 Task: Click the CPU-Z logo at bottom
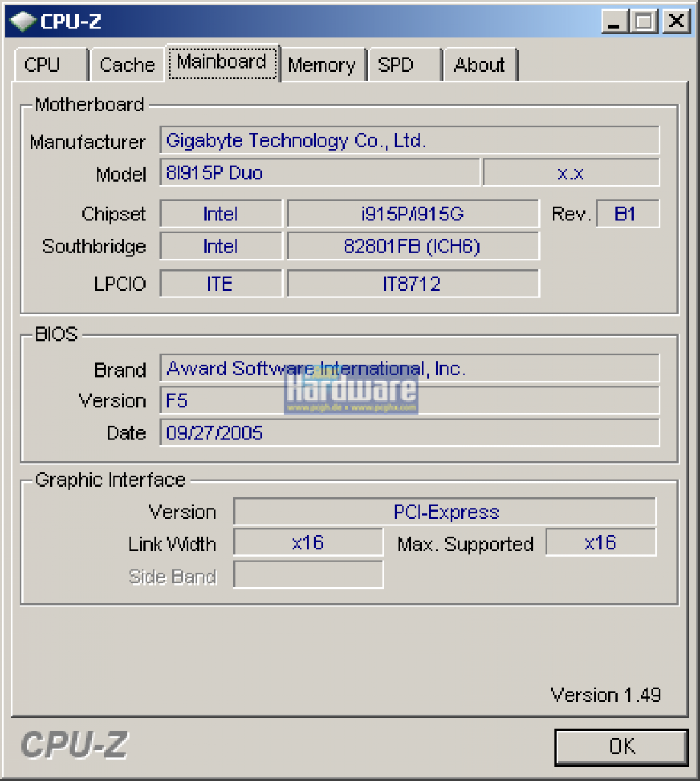pyautogui.click(x=74, y=745)
